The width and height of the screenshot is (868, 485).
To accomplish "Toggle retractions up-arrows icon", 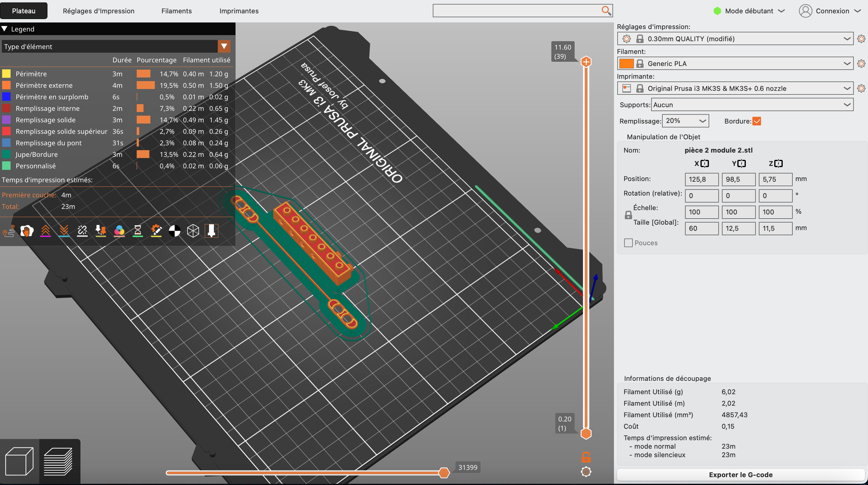I will coord(45,231).
